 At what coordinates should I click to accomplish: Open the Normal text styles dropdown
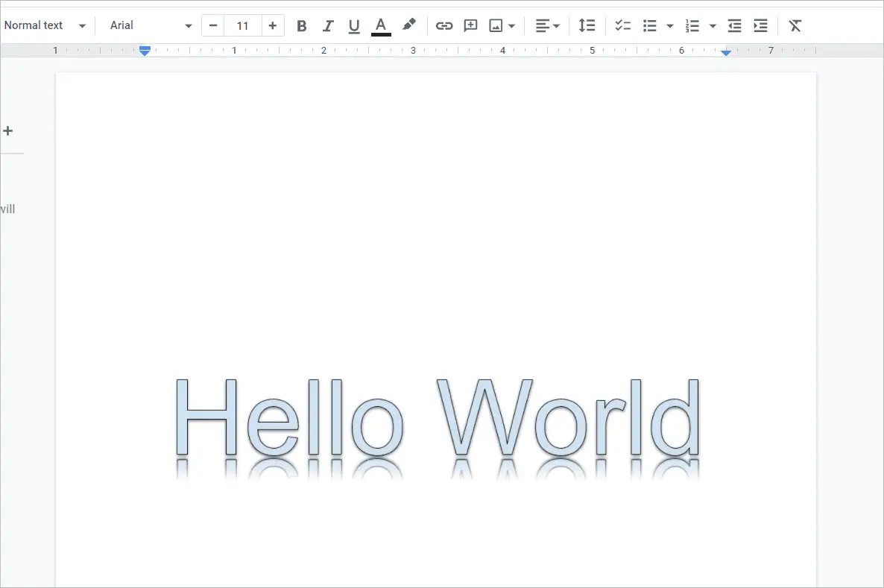[x=45, y=25]
